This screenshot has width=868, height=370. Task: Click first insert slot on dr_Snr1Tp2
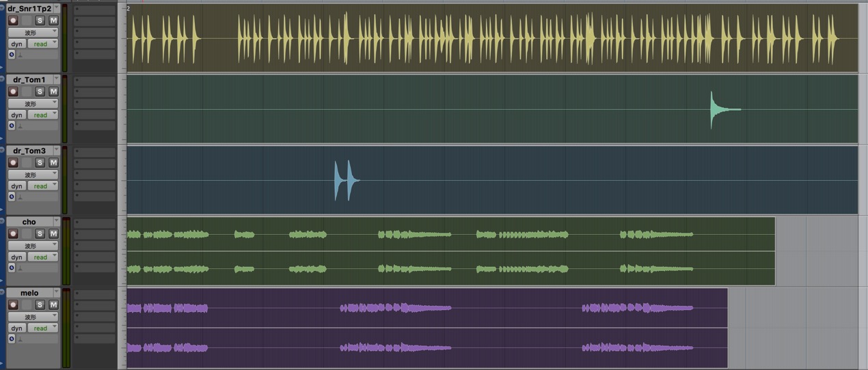coord(94,10)
